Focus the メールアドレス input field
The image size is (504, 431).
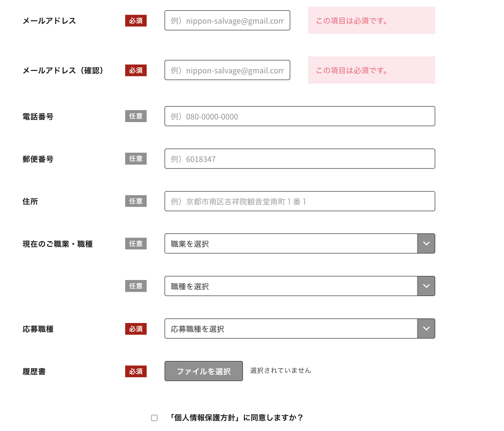227,21
